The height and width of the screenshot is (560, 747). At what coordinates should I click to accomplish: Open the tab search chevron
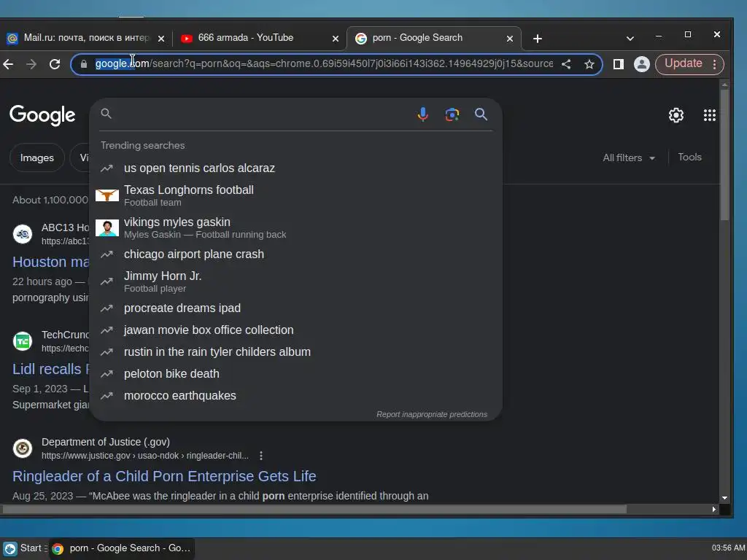[630, 39]
